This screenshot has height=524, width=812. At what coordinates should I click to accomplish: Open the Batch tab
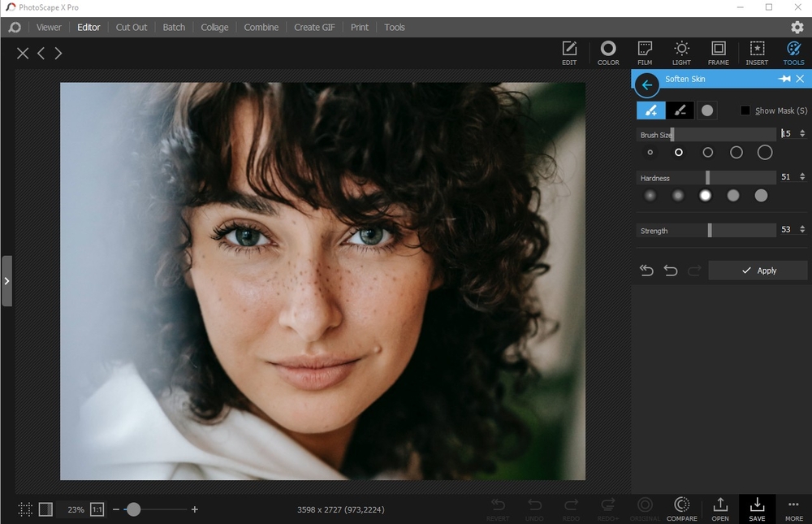(174, 27)
